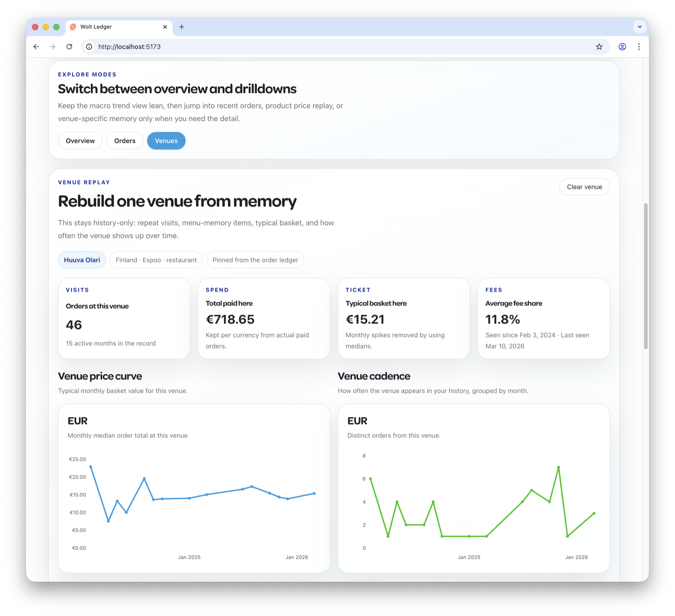
Task: Click the Clear venue button
Action: (584, 187)
